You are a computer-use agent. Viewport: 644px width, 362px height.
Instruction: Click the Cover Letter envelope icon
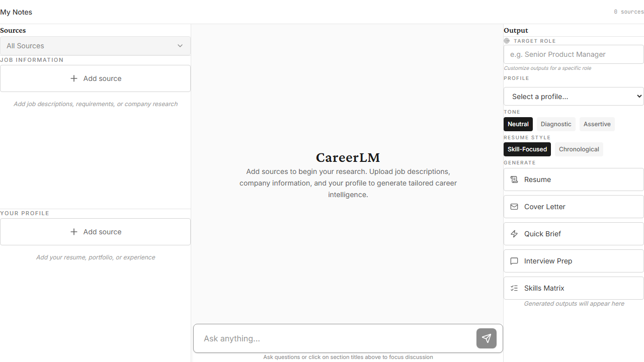coord(514,207)
